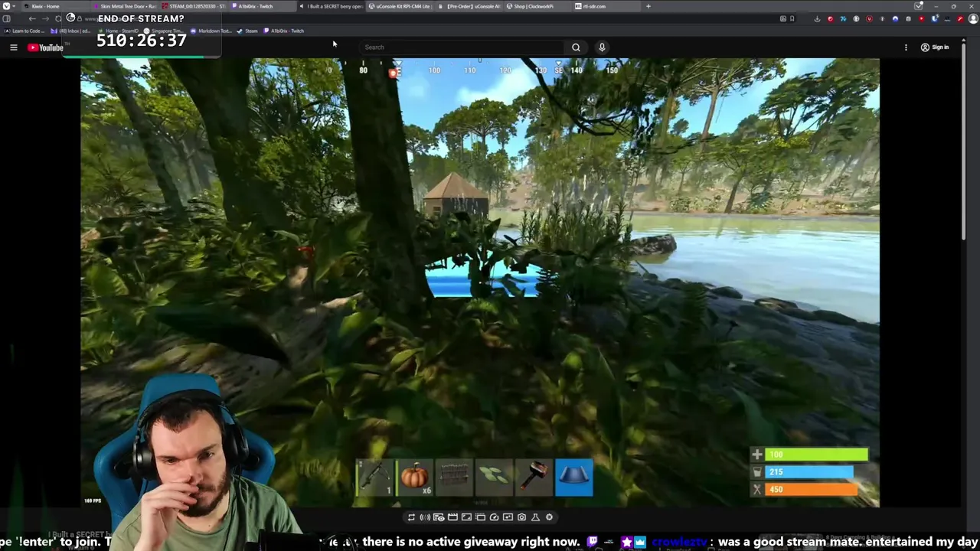The image size is (980, 551).
Task: Click the food bar showing 450
Action: [810, 490]
